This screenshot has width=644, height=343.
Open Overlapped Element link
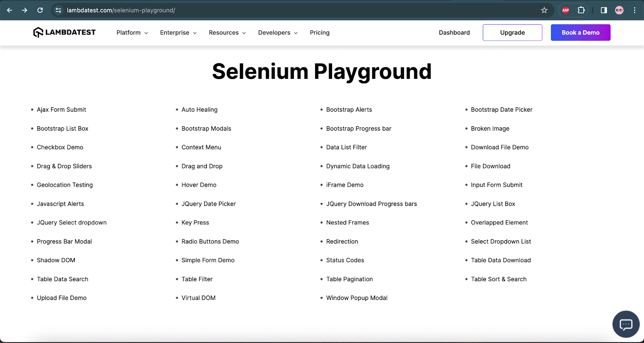[499, 222]
